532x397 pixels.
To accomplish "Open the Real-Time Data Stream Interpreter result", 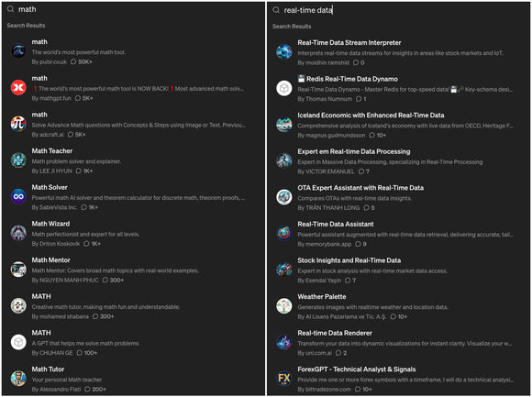I will (x=398, y=52).
